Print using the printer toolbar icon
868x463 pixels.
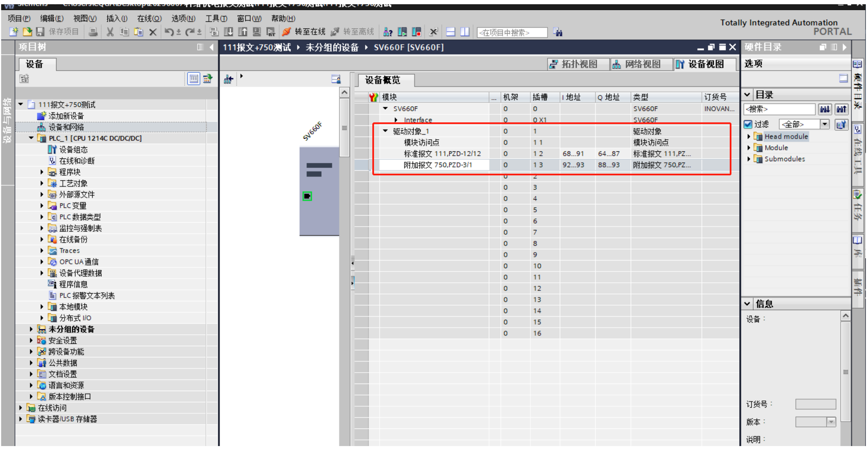93,32
